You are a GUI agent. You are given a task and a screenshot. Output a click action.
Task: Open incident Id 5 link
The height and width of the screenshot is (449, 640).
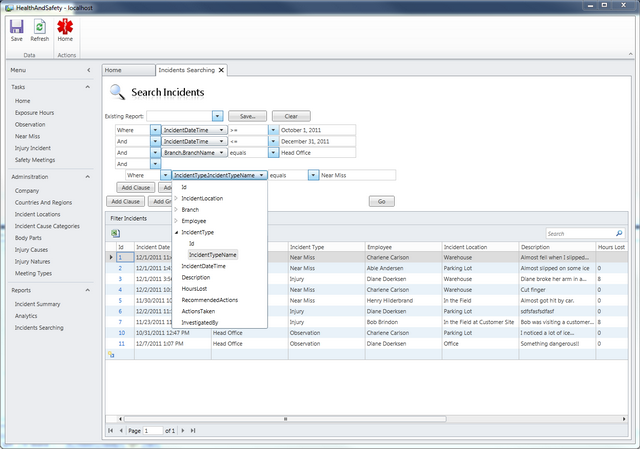pos(120,300)
